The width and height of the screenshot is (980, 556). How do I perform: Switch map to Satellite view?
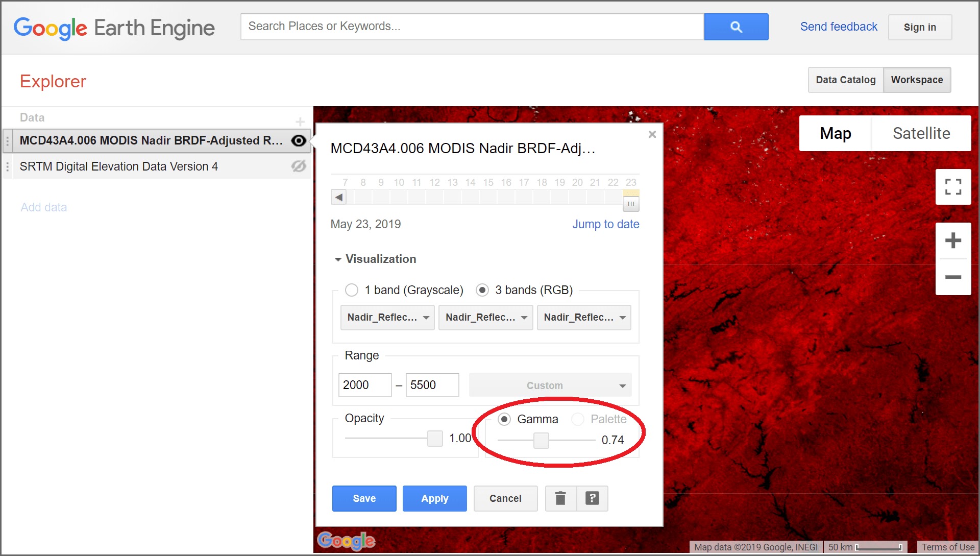[921, 133]
